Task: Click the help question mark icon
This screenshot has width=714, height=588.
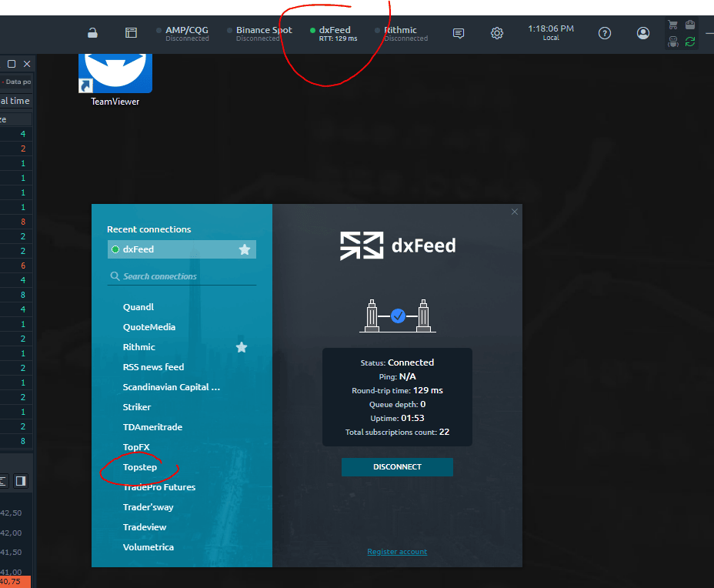Action: [605, 33]
